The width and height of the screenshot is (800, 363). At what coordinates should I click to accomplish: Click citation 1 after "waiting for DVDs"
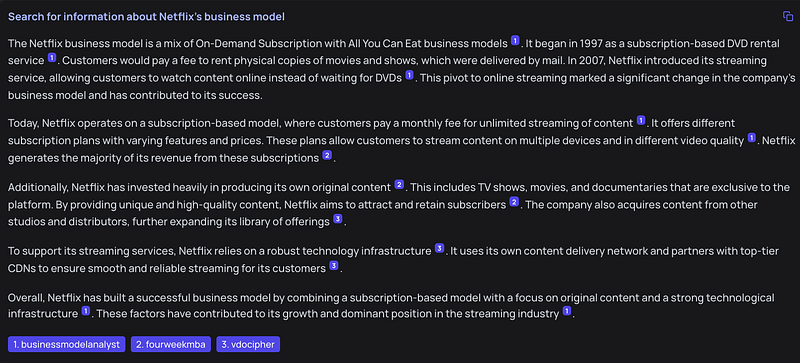coord(409,75)
